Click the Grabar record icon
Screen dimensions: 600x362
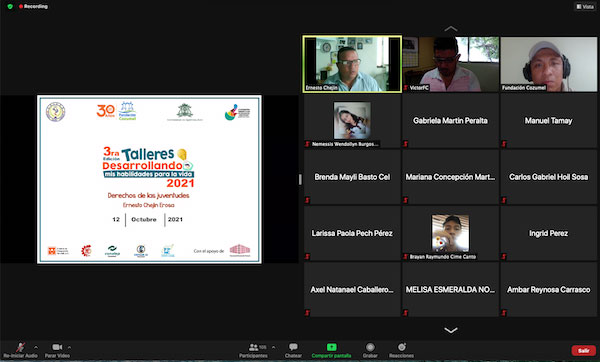point(370,347)
